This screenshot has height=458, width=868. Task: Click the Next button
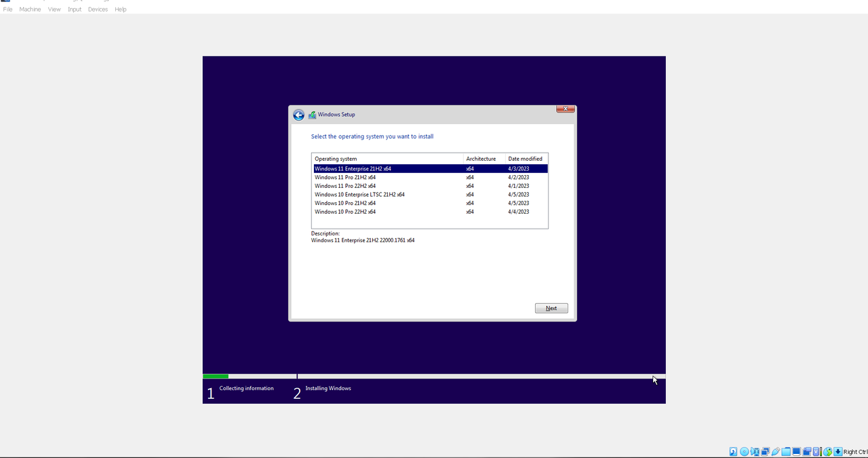(x=551, y=308)
